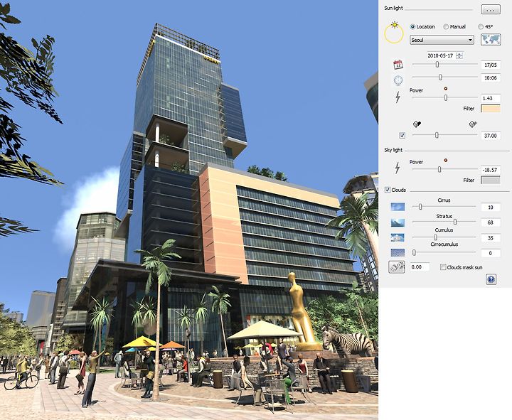The image size is (512, 420).
Task: Click the Cirrocumulus value field showing 0
Action: tap(491, 253)
